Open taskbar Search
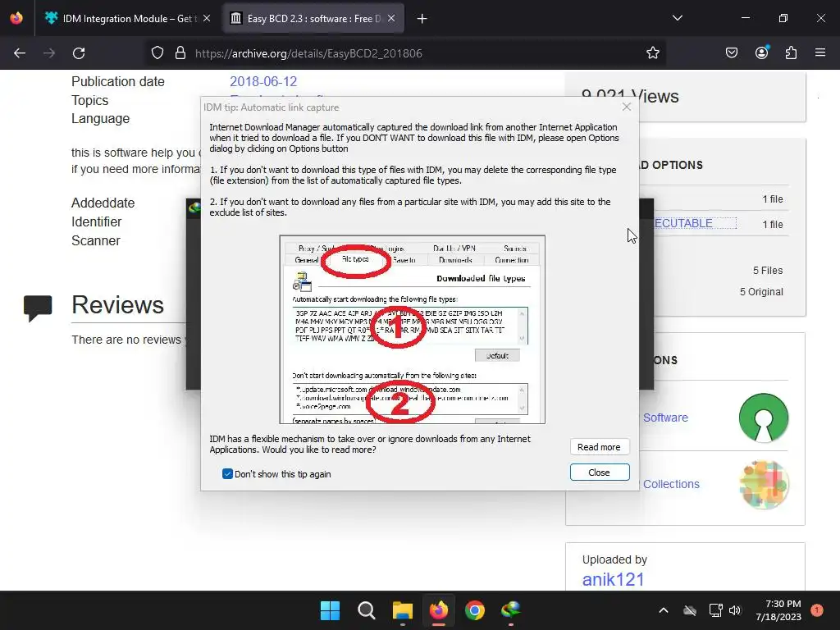This screenshot has width=840, height=630. 367,610
